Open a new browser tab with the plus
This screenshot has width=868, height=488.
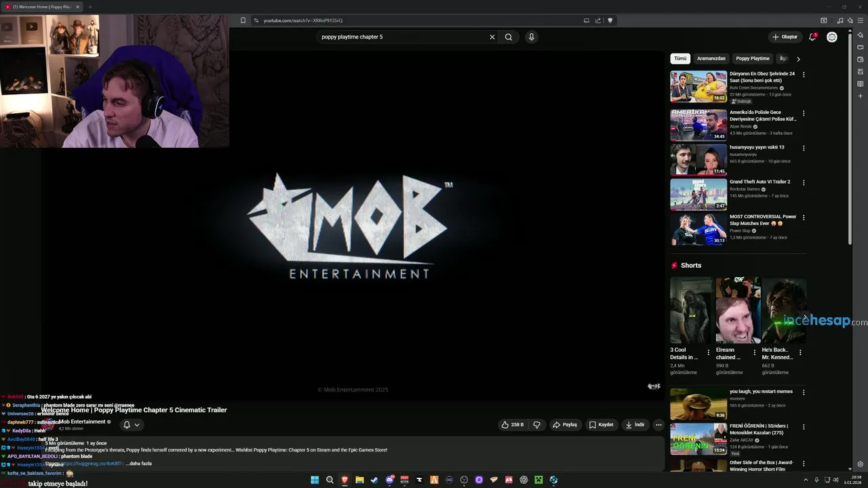(90, 7)
